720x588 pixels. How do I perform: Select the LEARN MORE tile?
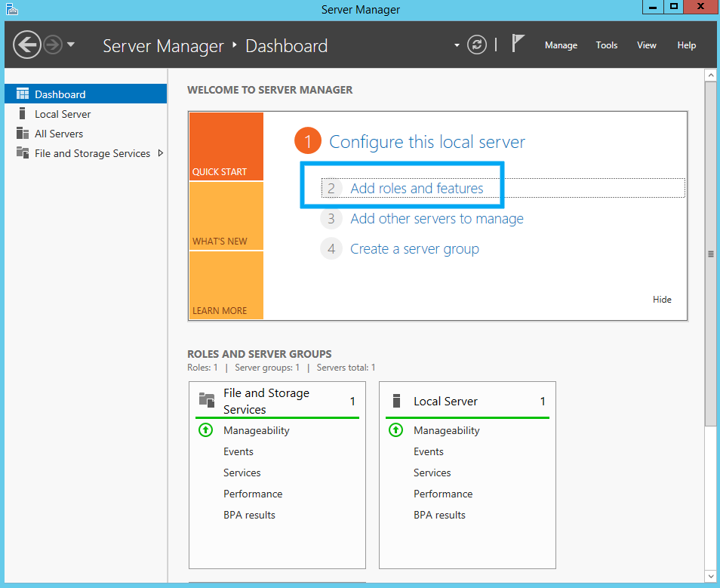coord(226,285)
